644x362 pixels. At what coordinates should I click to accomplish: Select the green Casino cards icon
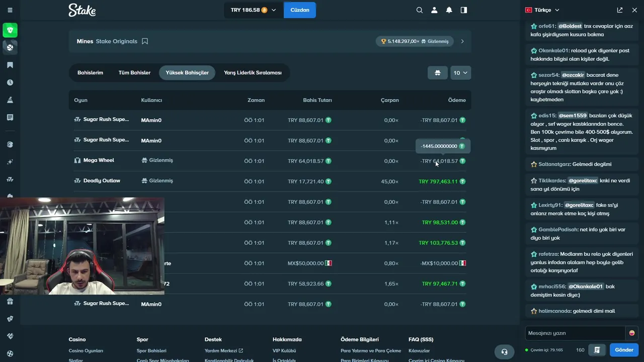(x=10, y=30)
